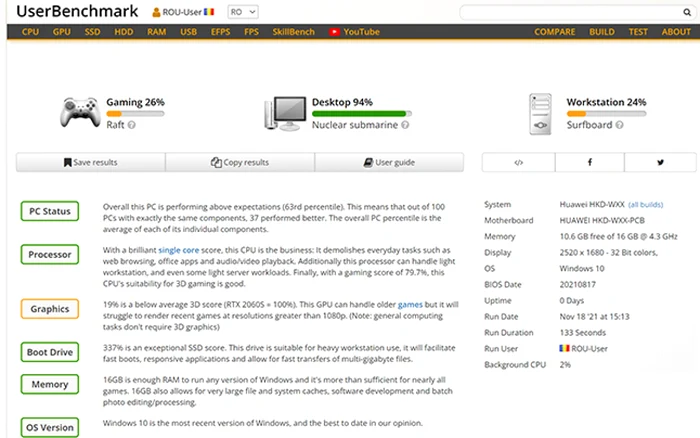
Task: Open help icon next to Nuclear submarine
Action: click(405, 125)
